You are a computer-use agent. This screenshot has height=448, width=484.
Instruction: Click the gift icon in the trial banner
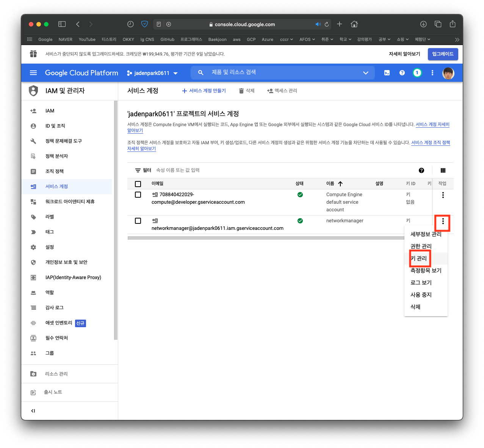click(33, 54)
